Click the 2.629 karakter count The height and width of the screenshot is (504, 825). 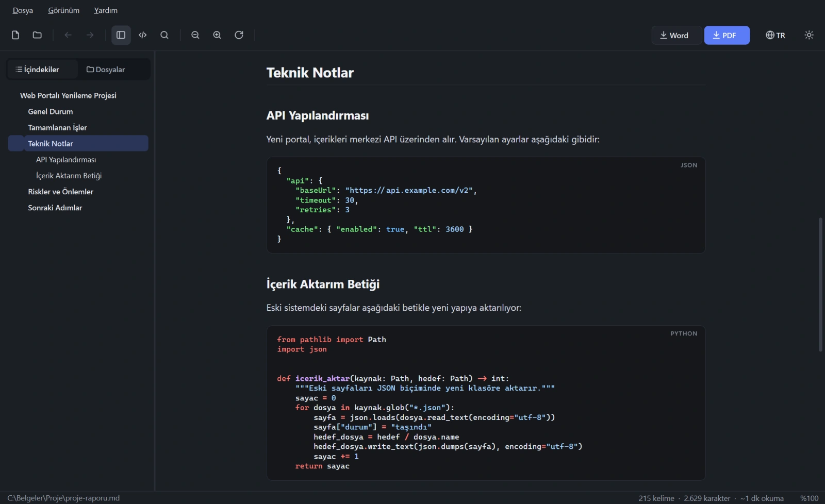coord(707,498)
